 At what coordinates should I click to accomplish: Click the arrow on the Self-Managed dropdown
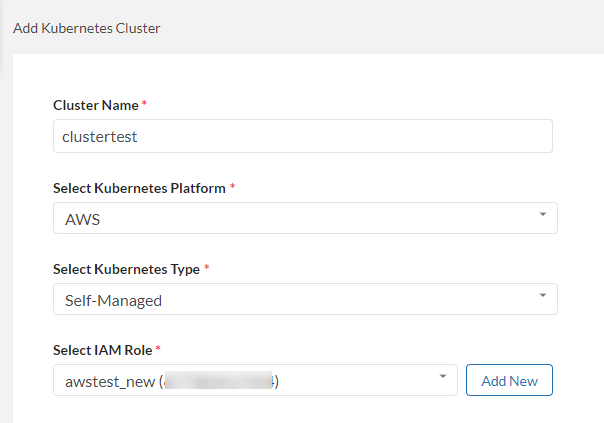[542, 296]
